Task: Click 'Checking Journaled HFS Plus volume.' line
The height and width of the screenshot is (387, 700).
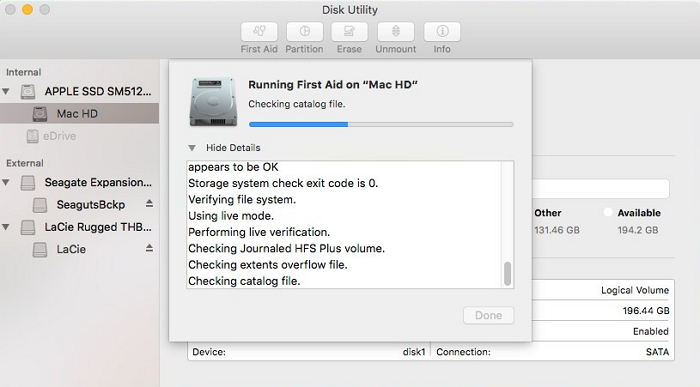Action: tap(286, 249)
